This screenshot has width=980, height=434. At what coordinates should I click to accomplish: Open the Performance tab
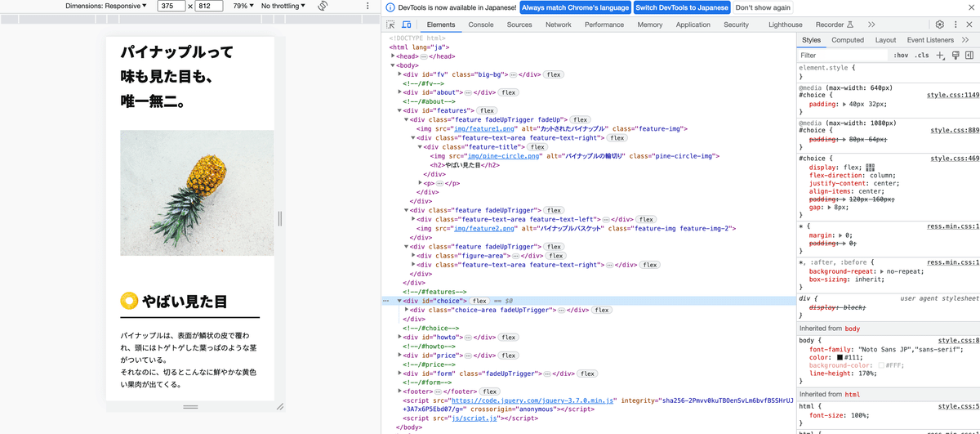coord(604,25)
